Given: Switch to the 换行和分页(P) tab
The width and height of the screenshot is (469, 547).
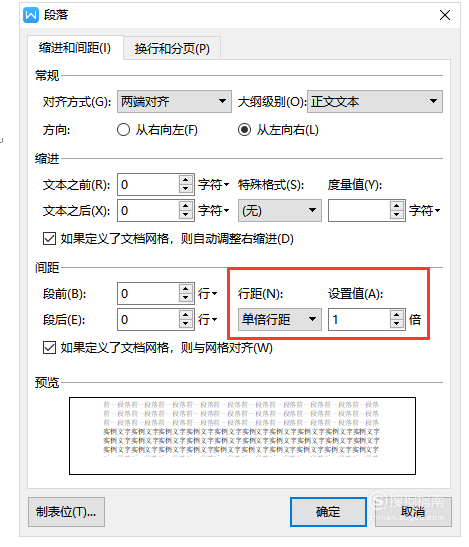Looking at the screenshot, I should click(x=172, y=48).
